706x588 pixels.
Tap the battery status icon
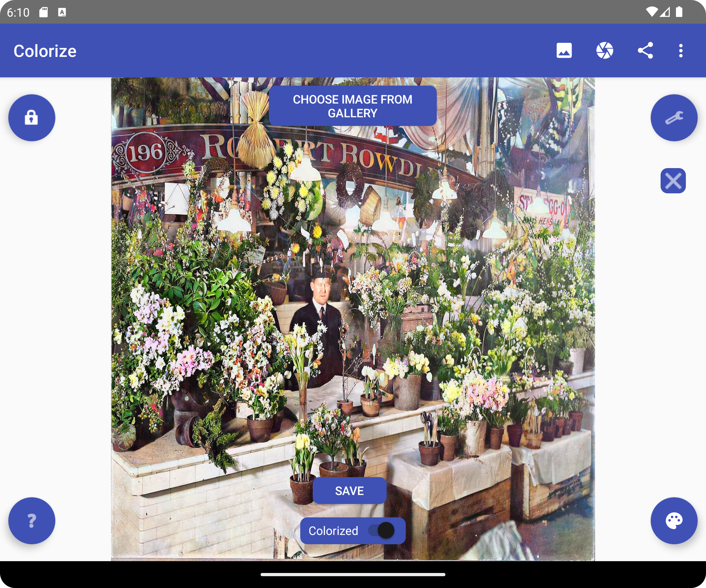point(679,12)
